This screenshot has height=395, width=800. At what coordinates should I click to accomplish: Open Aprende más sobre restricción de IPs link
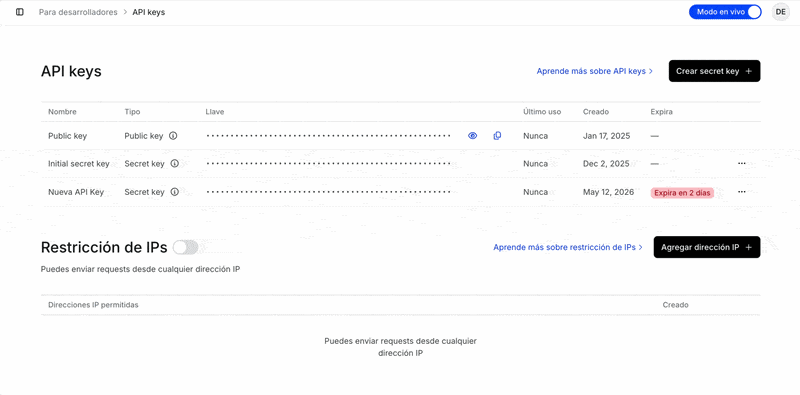point(568,247)
